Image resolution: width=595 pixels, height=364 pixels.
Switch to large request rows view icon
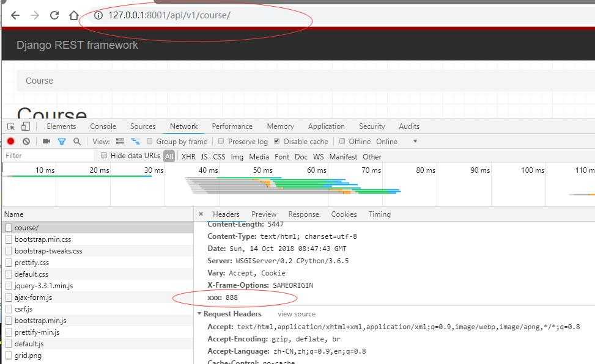120,142
